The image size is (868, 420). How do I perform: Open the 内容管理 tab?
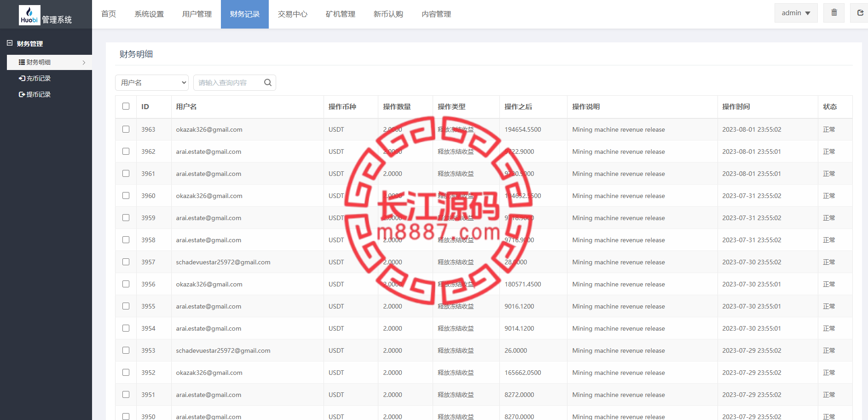coord(436,14)
